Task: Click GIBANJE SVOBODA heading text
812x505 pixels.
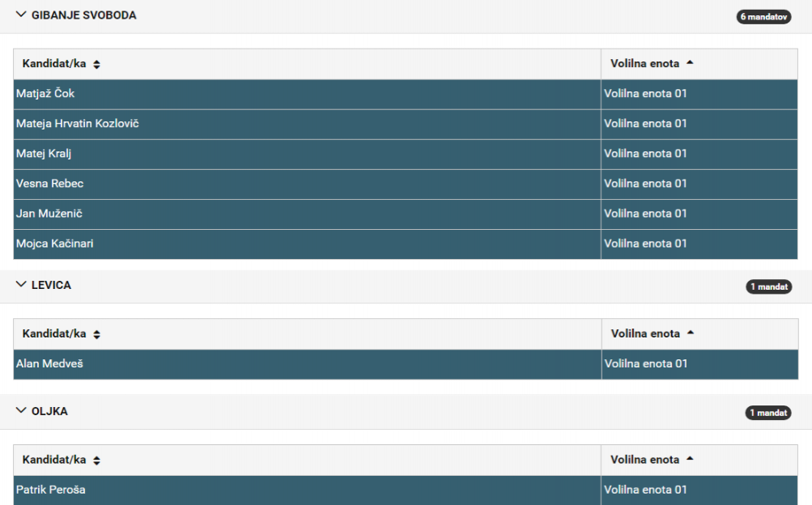Action: [x=84, y=15]
